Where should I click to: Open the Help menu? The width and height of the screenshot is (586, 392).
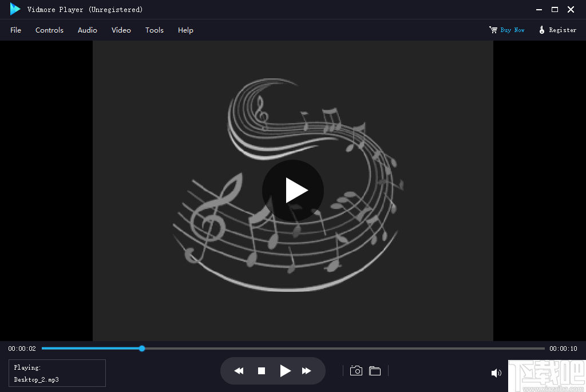click(185, 30)
